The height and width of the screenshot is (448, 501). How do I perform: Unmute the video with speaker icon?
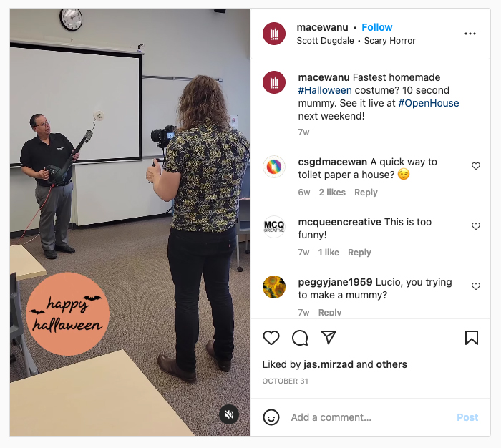[229, 414]
